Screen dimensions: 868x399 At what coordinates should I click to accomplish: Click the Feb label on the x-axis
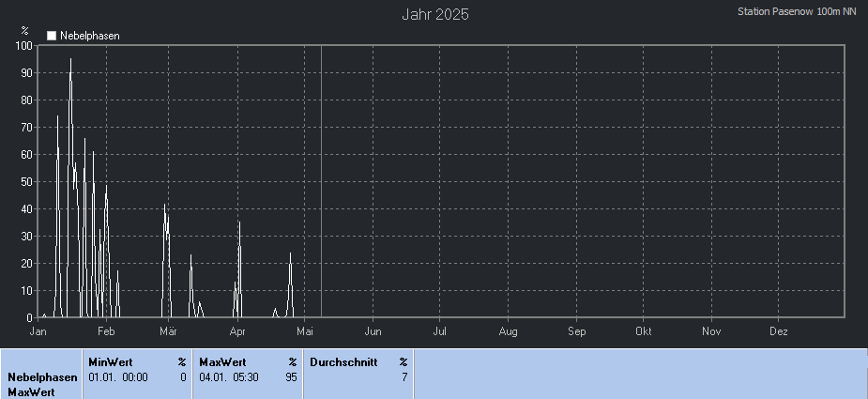coord(106,332)
